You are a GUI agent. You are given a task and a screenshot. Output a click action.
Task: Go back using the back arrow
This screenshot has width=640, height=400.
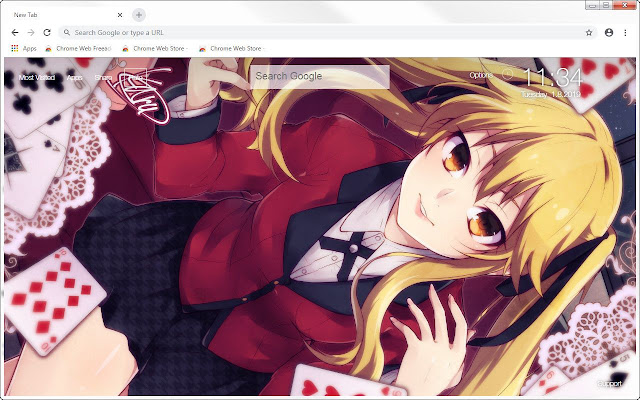pos(15,32)
